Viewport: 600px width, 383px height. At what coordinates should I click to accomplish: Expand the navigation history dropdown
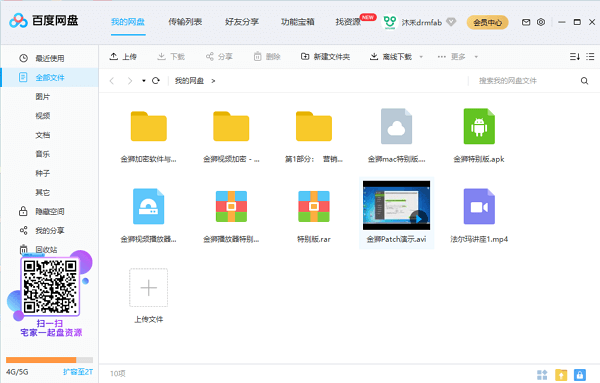click(x=143, y=81)
